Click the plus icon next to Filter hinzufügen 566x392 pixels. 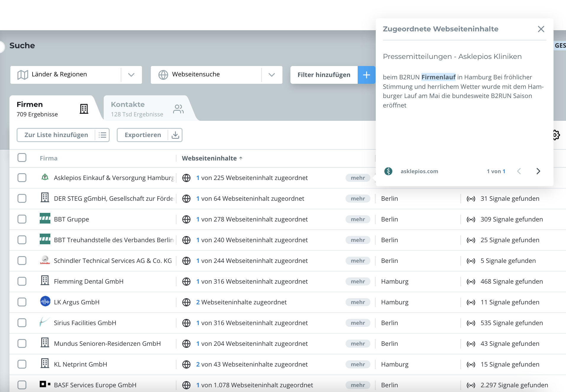(367, 75)
